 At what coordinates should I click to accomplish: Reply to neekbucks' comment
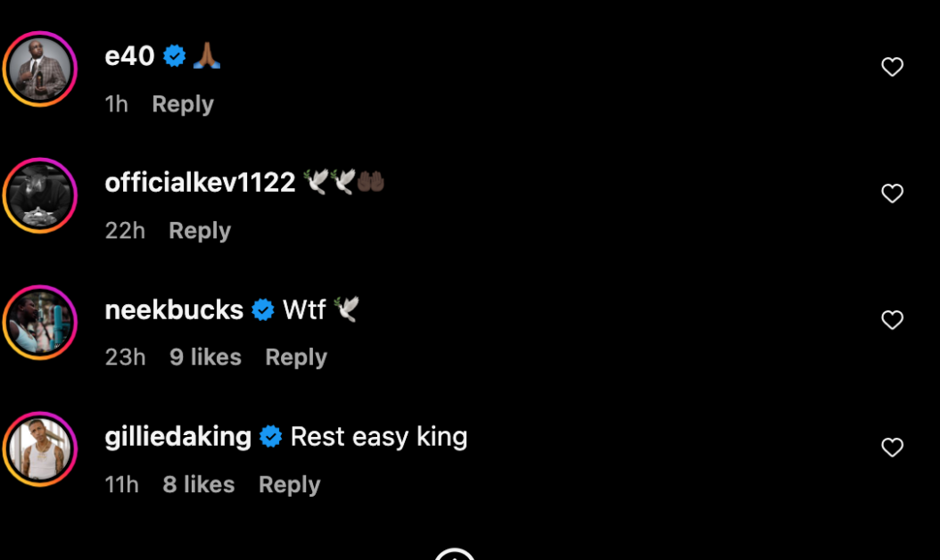coord(296,358)
